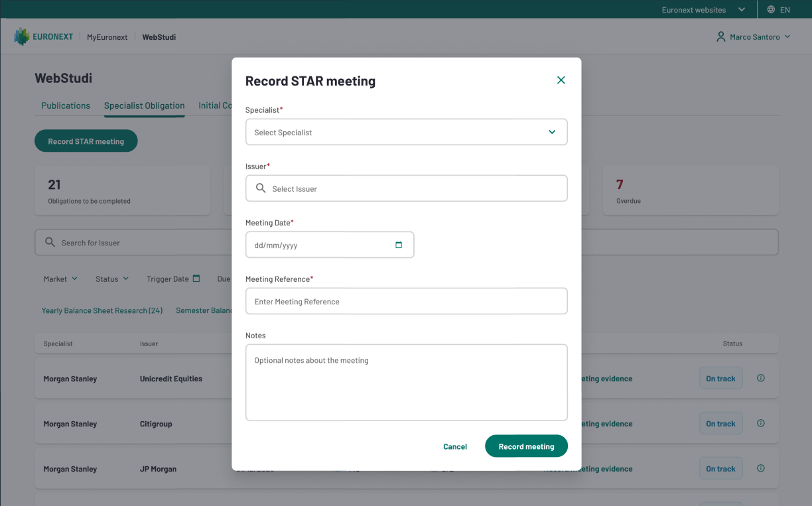Close the Record STAR meeting dialog
Screen dimensions: 812x506
[561, 80]
